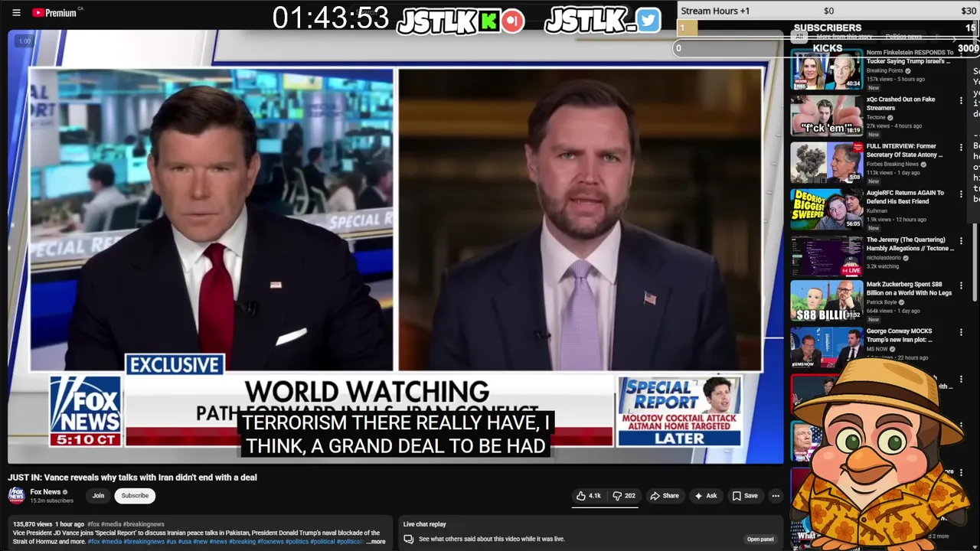Open options menu for xQc Crashed Out video
980x551 pixels.
click(x=961, y=100)
